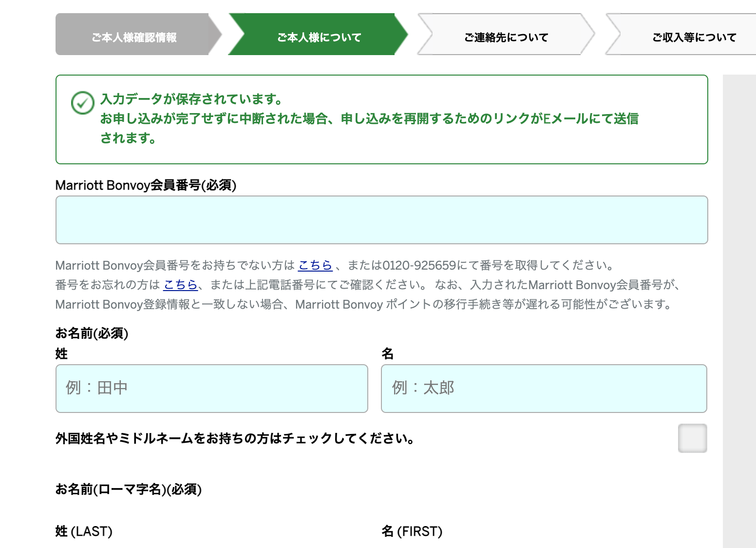Click the 0120-925659 phone number text

[x=419, y=265]
